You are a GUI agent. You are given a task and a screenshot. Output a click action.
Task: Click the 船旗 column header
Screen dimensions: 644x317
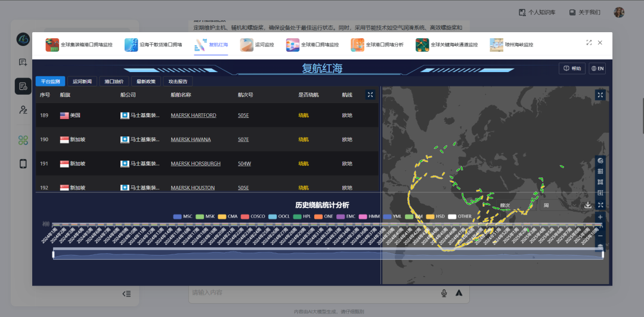(65, 95)
